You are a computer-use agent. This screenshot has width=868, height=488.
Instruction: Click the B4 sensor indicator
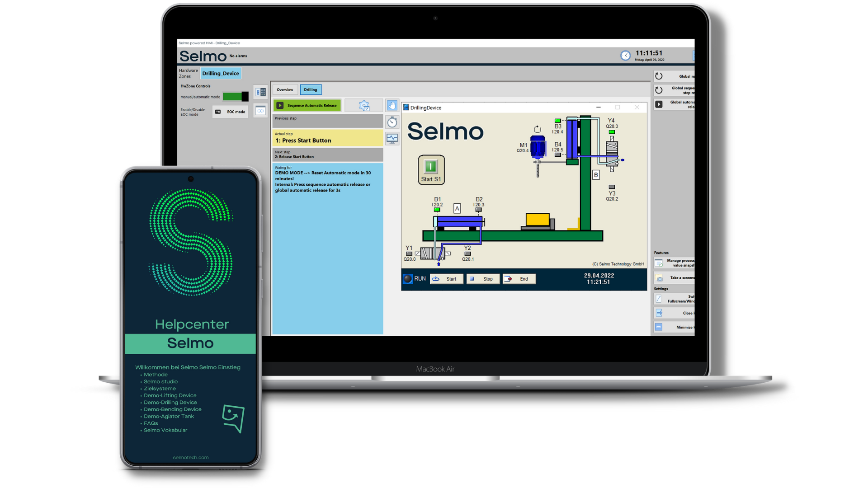557,155
